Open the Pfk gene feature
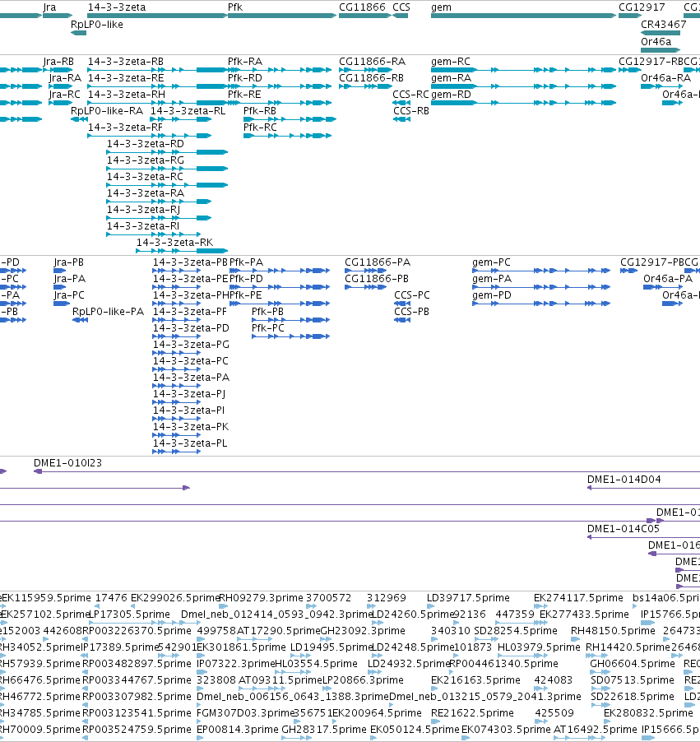 282,16
